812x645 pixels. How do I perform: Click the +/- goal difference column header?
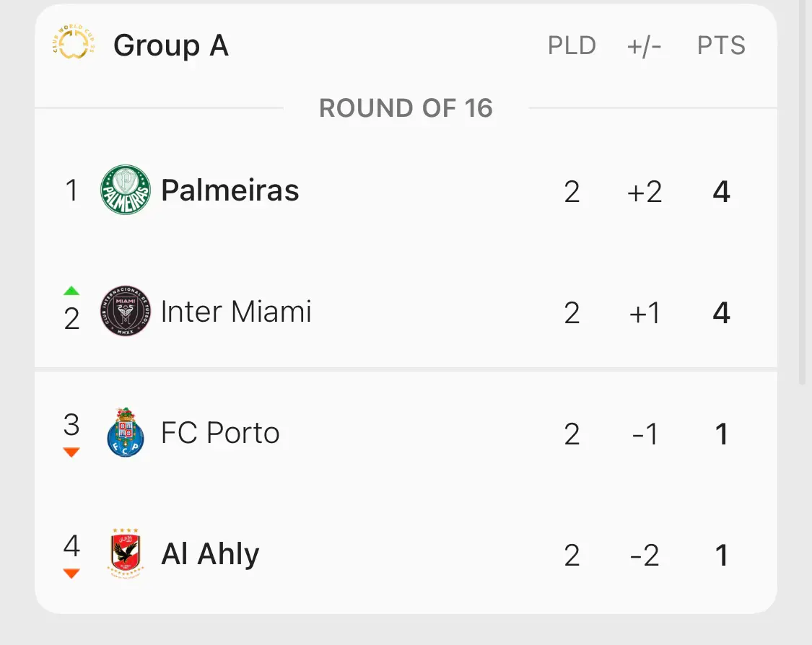coord(645,47)
